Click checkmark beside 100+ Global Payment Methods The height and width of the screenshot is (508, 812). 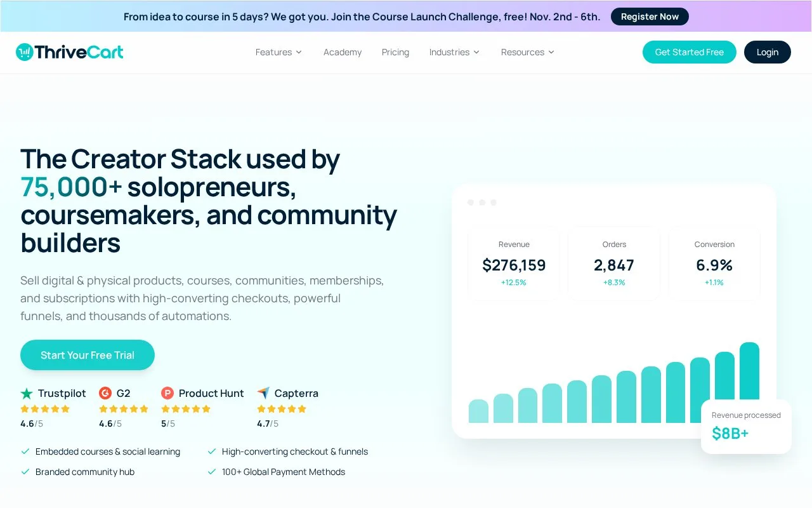coord(212,472)
